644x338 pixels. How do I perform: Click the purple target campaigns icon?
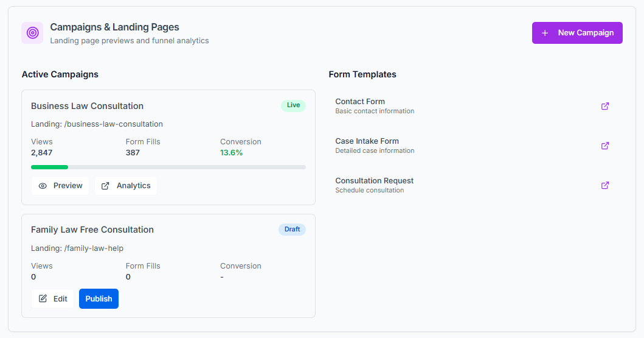point(32,33)
